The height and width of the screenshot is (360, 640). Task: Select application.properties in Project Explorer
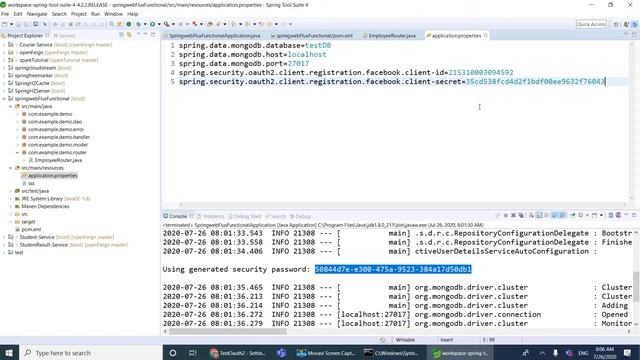click(x=52, y=176)
